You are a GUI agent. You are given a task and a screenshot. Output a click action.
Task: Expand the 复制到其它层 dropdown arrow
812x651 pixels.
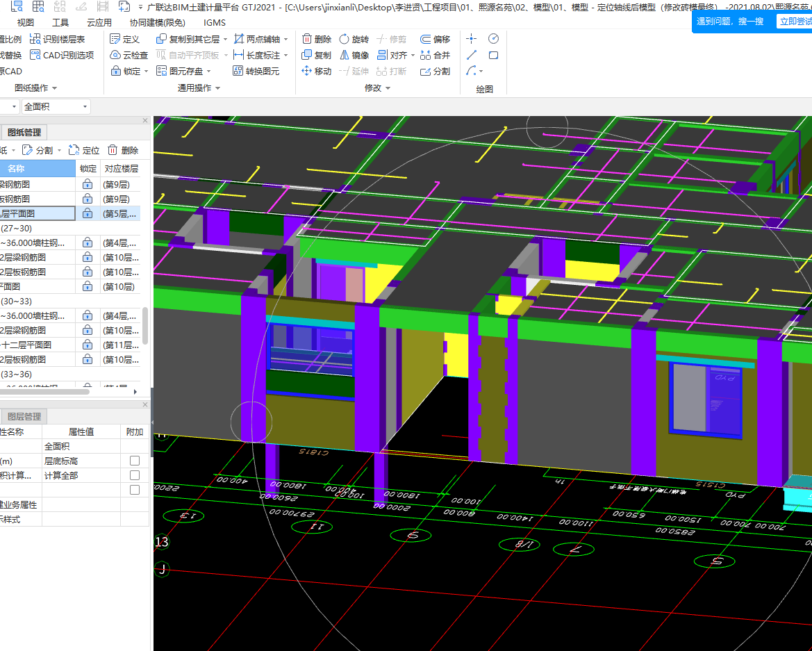(226, 40)
